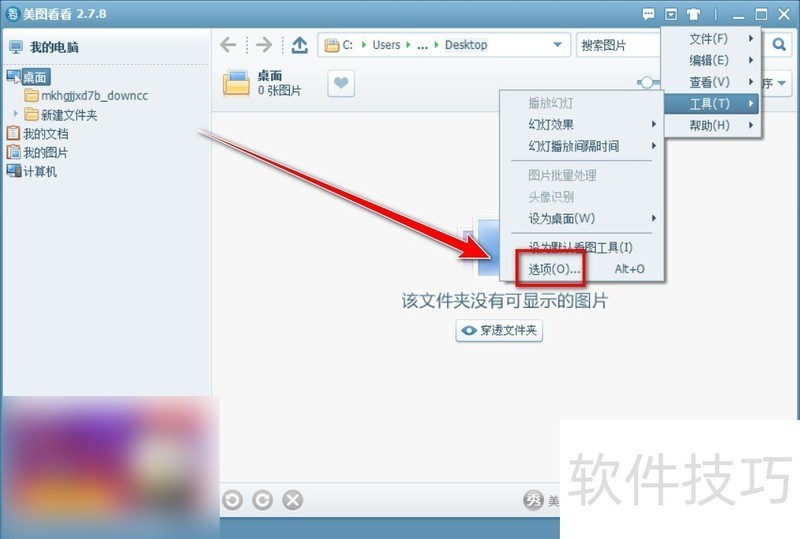Screen dimensions: 800x539
Task: Click the 穿透文件夹 button
Action: (x=499, y=330)
